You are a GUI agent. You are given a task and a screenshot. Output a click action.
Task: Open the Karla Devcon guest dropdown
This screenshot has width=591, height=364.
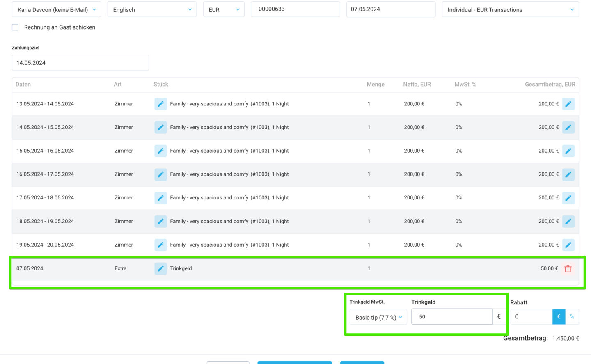(57, 9)
